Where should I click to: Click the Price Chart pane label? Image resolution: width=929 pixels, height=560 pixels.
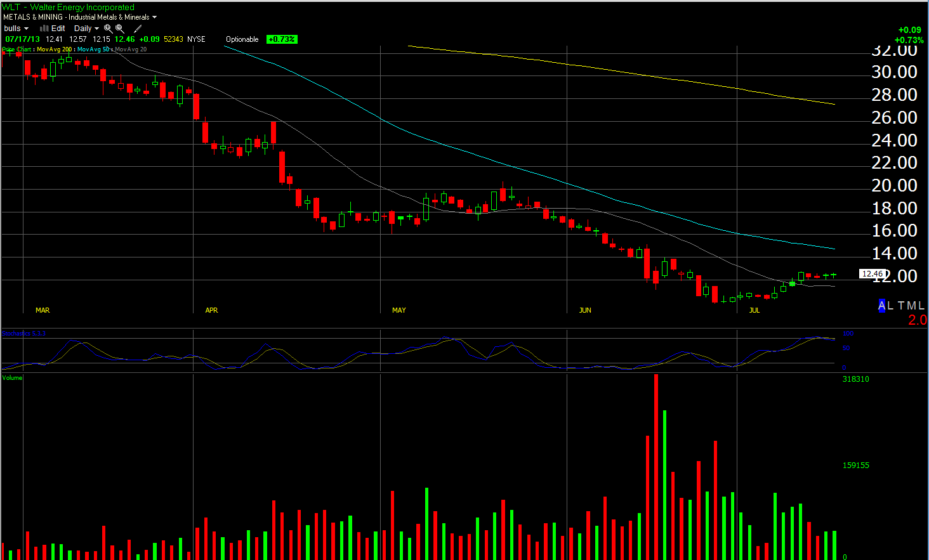click(17, 49)
